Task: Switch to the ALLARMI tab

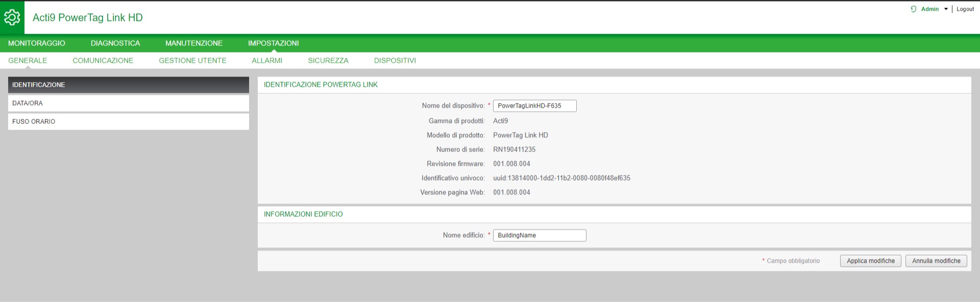Action: point(267,61)
